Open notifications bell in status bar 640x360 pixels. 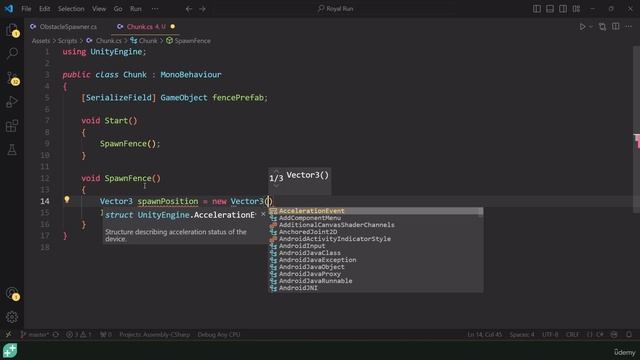(629, 334)
